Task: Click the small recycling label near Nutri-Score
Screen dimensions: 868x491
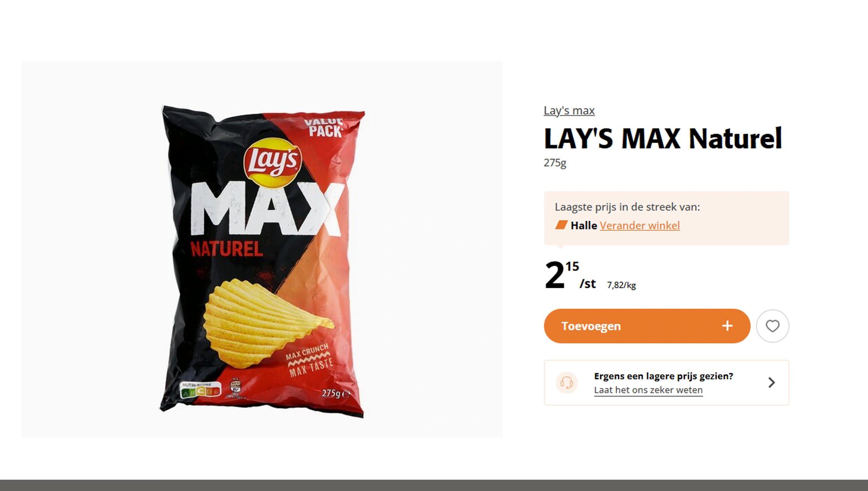Action: (235, 388)
